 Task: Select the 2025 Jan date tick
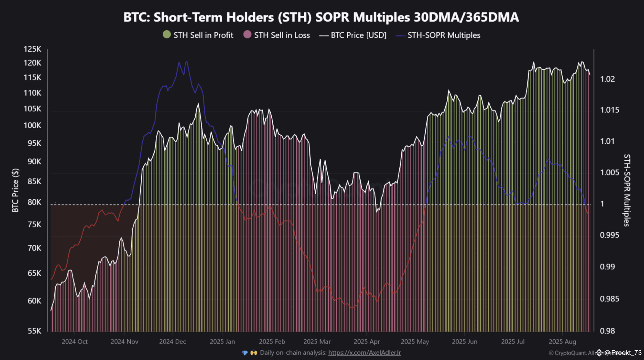click(222, 341)
